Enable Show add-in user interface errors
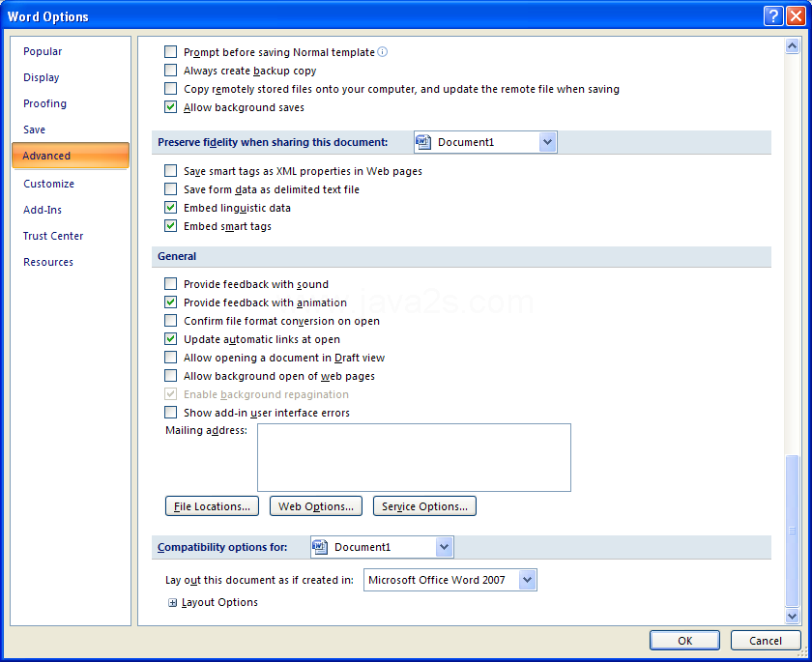 click(x=170, y=412)
